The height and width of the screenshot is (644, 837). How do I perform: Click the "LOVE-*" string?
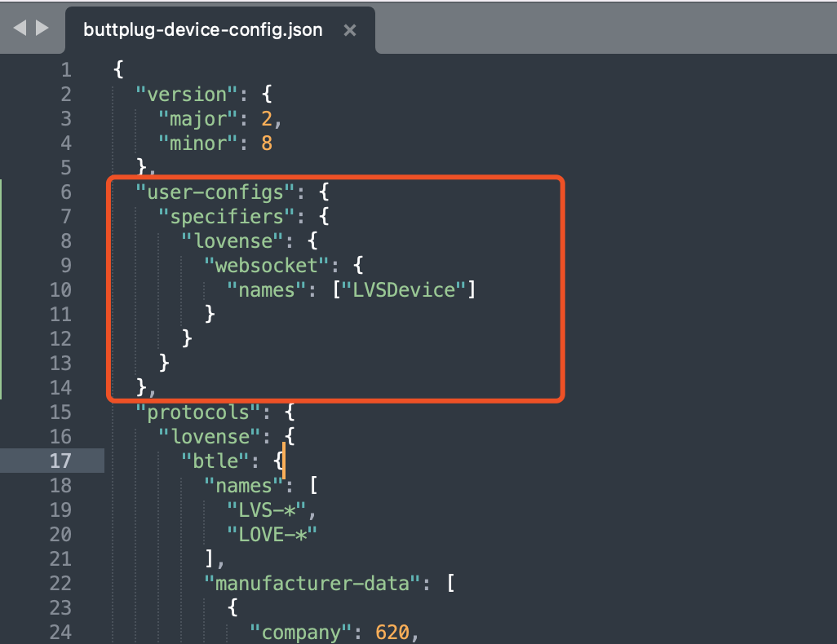point(272,535)
